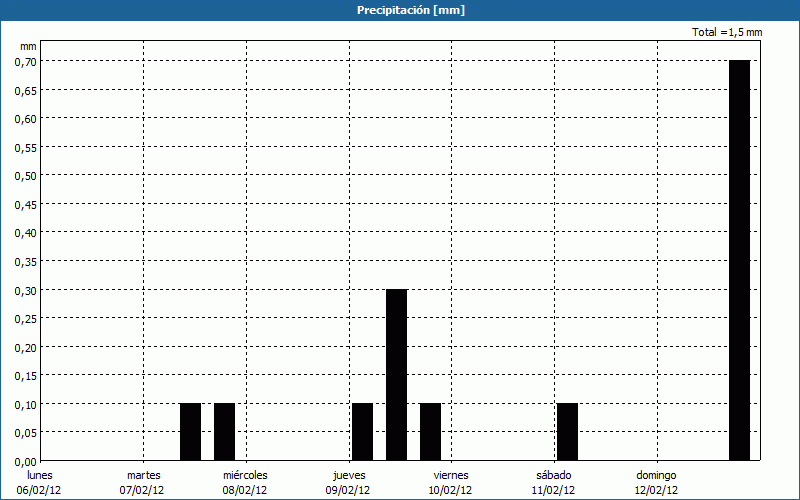Click the y-axis label 0,50
Viewport: 800px width, 500px height.
pyautogui.click(x=25, y=176)
